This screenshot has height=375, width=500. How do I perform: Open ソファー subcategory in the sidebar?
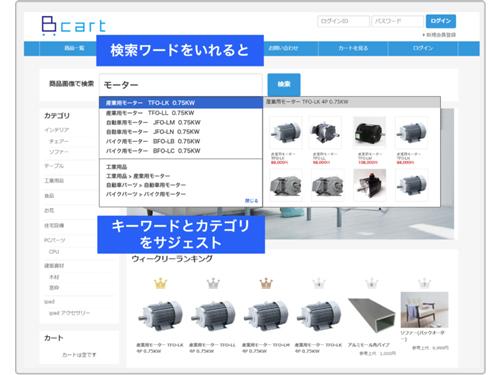tap(59, 152)
